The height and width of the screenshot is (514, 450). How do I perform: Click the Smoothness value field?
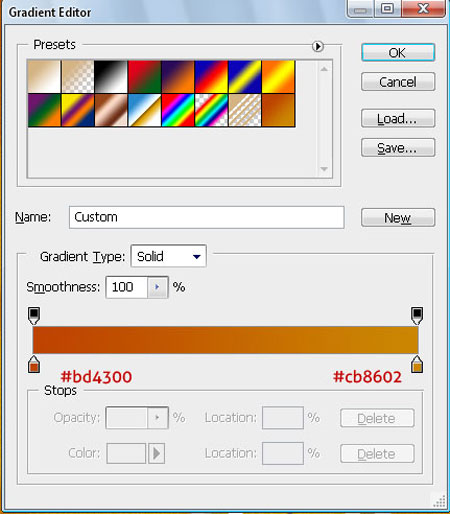tap(127, 287)
